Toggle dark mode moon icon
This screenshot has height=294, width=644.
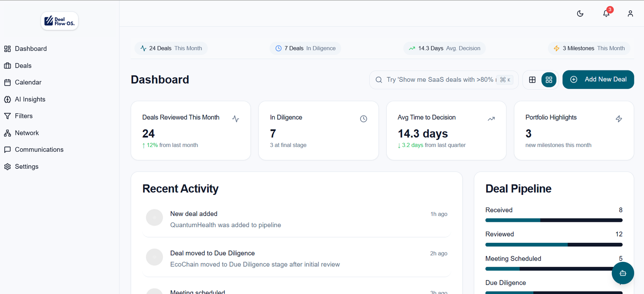pos(580,14)
